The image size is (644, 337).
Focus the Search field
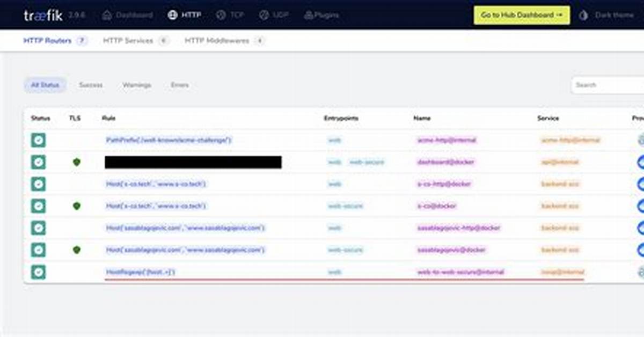click(x=608, y=85)
